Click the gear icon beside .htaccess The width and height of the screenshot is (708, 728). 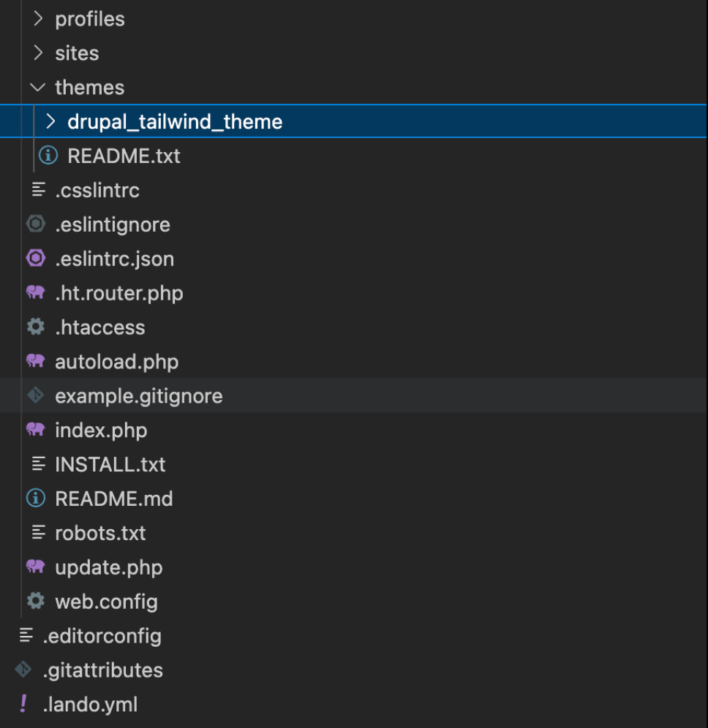(36, 327)
